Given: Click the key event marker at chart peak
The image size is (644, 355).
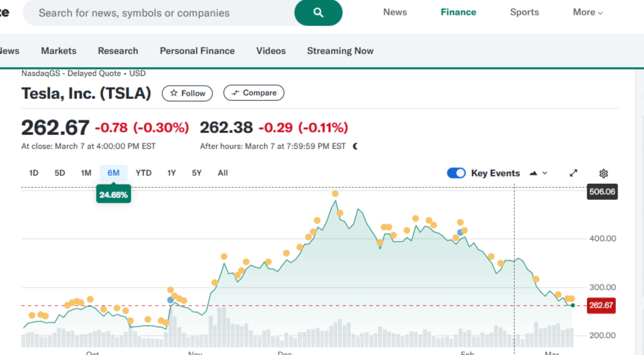Looking at the screenshot, I should click(x=335, y=194).
